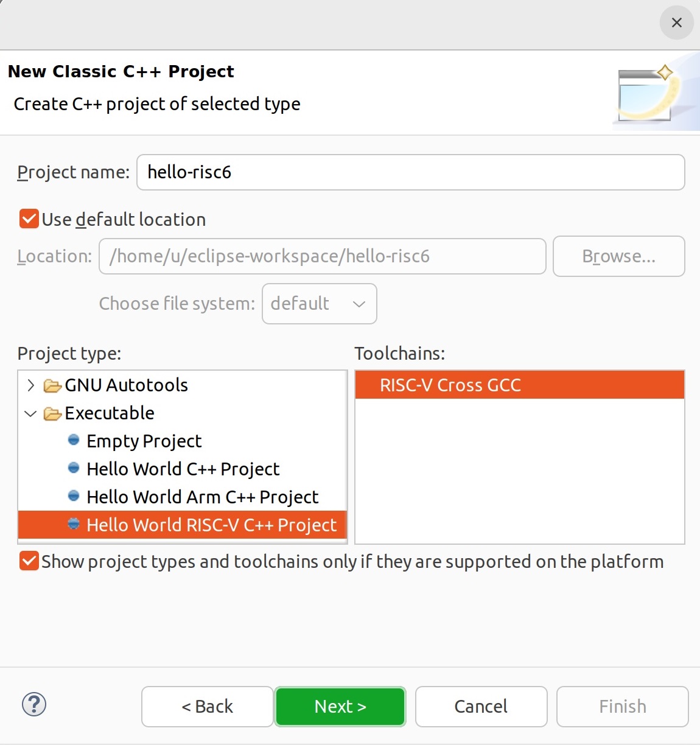The width and height of the screenshot is (700, 745).
Task: Click the icon beside Hello World RISC-V C++ Project
Action: tap(73, 524)
